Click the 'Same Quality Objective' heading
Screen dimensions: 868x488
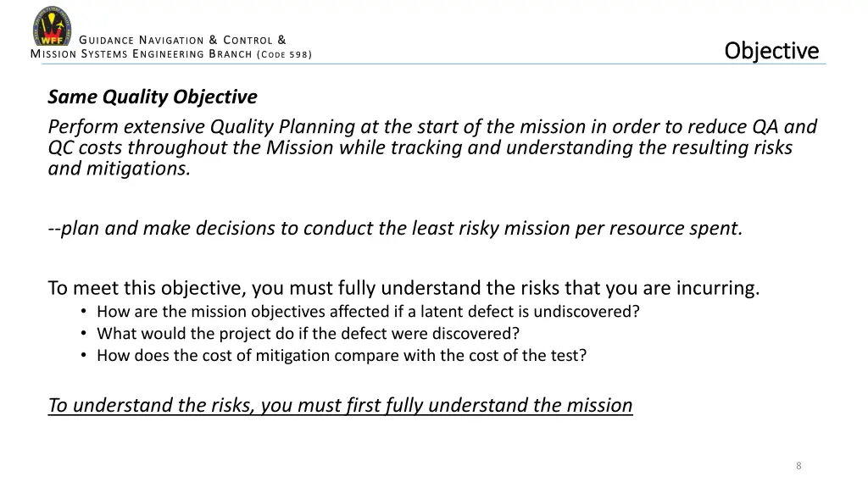pos(153,97)
